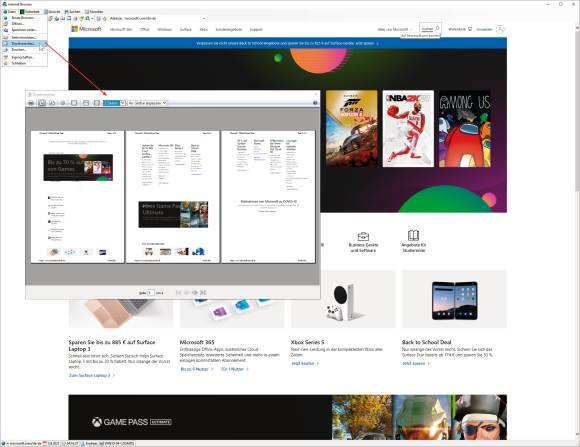Open page setup gear icon in preview
580x447 pixels.
63,103
